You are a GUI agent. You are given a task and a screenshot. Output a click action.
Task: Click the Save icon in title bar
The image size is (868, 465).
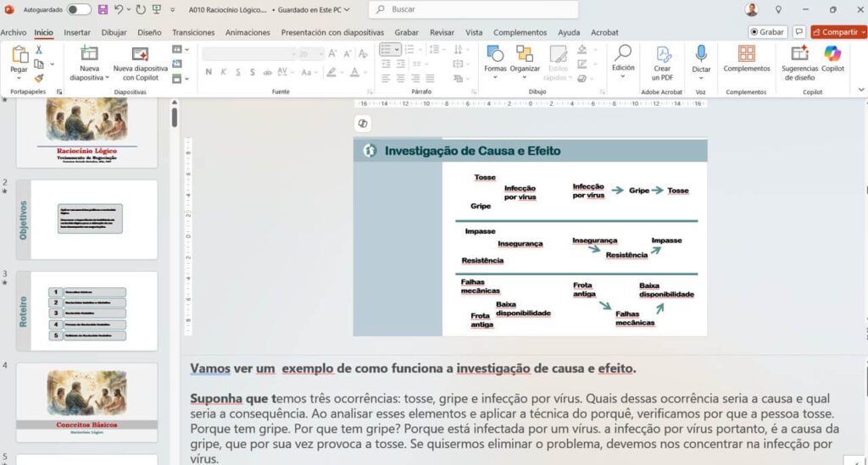103,9
